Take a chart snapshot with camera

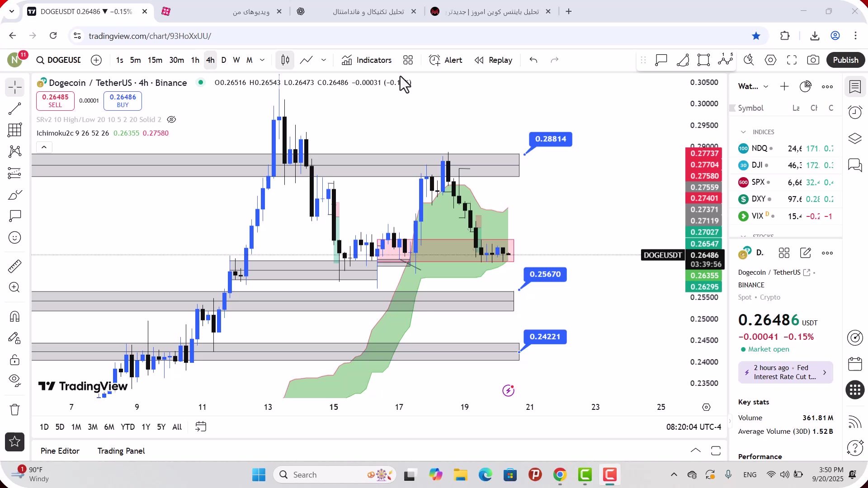click(813, 60)
